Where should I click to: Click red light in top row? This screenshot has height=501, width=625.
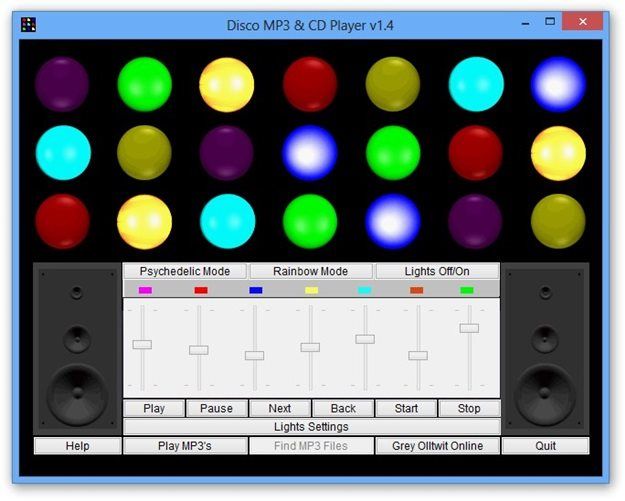[310, 84]
